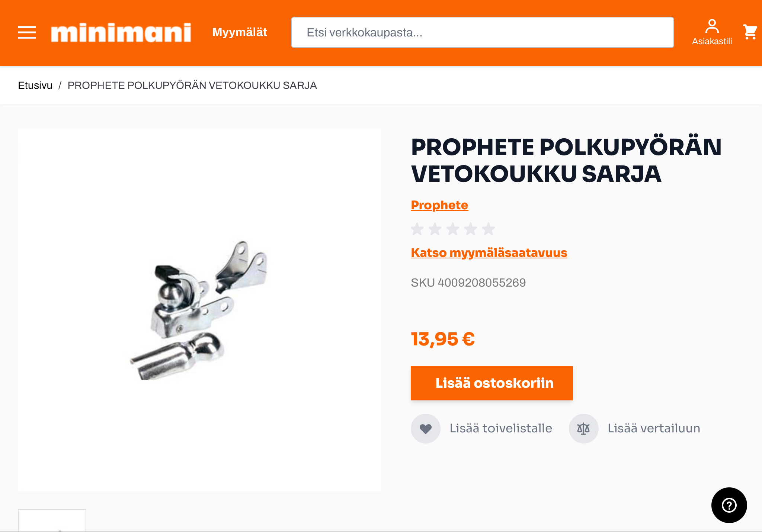
Task: Click the heart wishlist icon
Action: (426, 429)
